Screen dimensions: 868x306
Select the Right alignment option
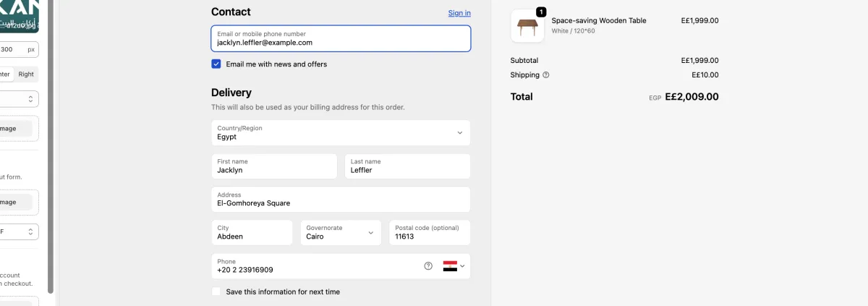[26, 75]
